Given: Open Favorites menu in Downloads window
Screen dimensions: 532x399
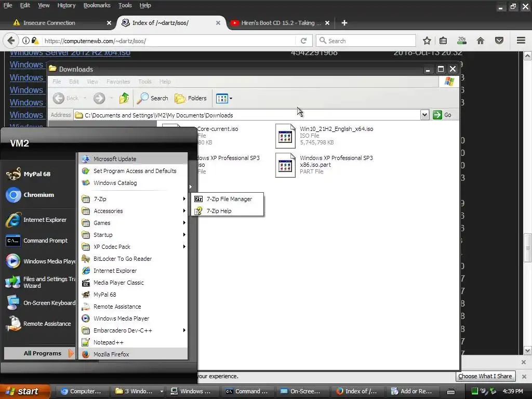Looking at the screenshot, I should point(118,82).
